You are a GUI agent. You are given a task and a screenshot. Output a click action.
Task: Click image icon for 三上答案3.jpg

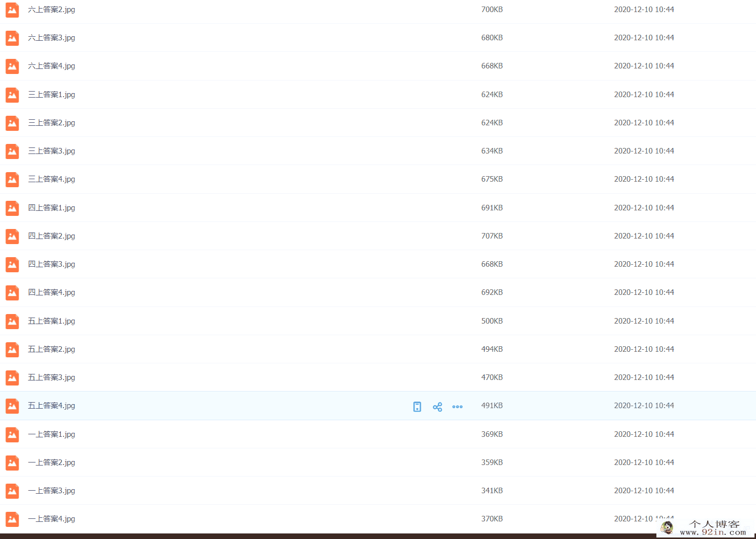click(12, 151)
